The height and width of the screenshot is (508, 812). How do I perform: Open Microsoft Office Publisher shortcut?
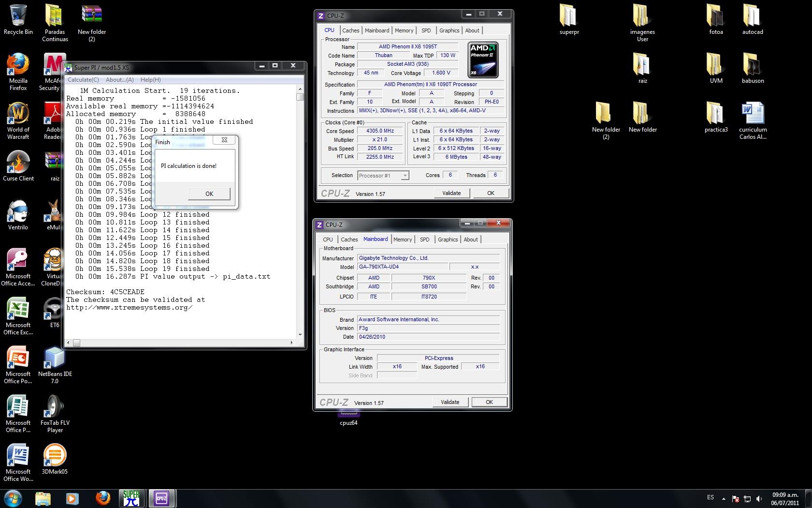point(18,414)
